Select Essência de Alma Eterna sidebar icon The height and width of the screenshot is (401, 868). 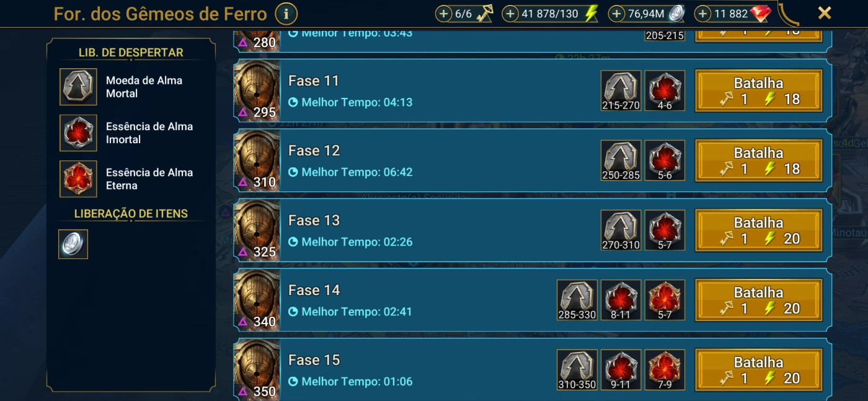(x=78, y=178)
